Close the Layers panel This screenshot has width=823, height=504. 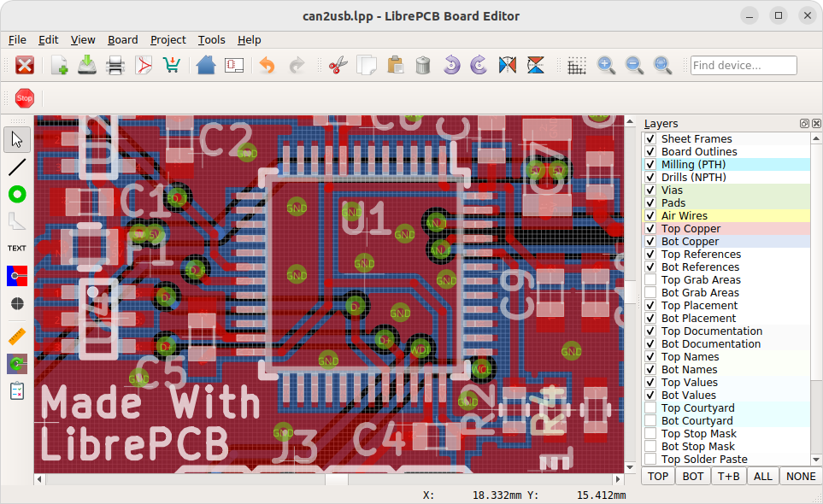(816, 123)
